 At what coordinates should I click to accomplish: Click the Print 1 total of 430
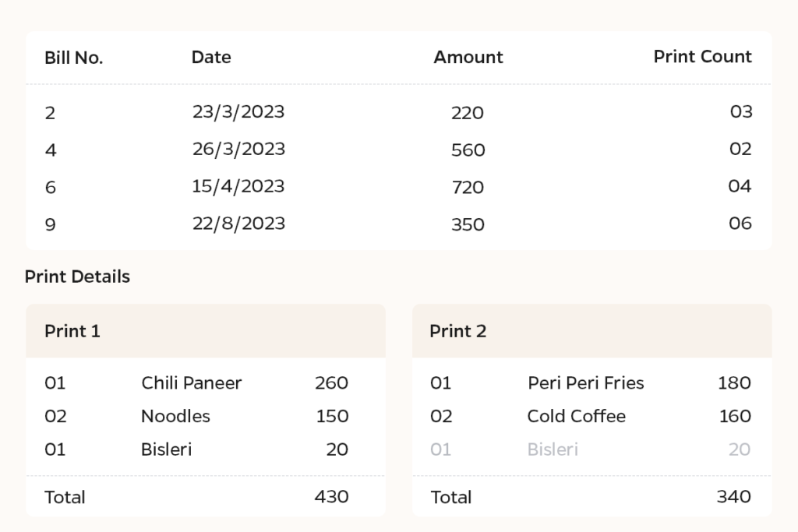(331, 496)
